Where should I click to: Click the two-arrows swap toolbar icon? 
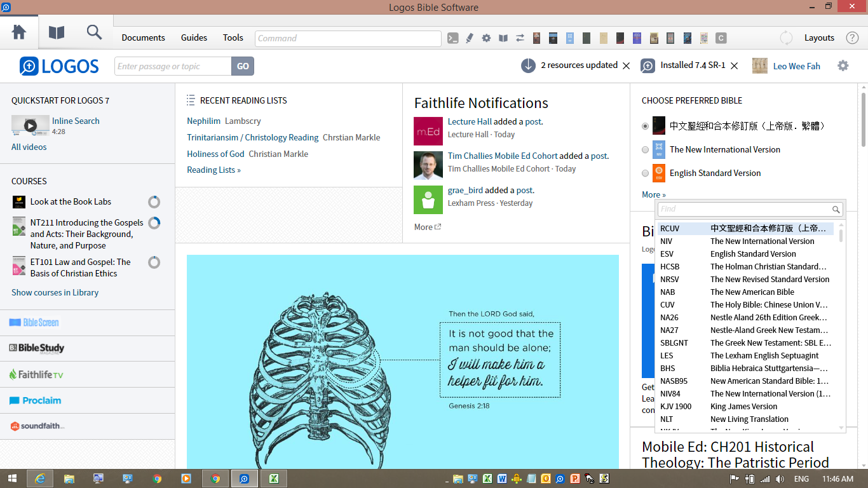coord(520,38)
